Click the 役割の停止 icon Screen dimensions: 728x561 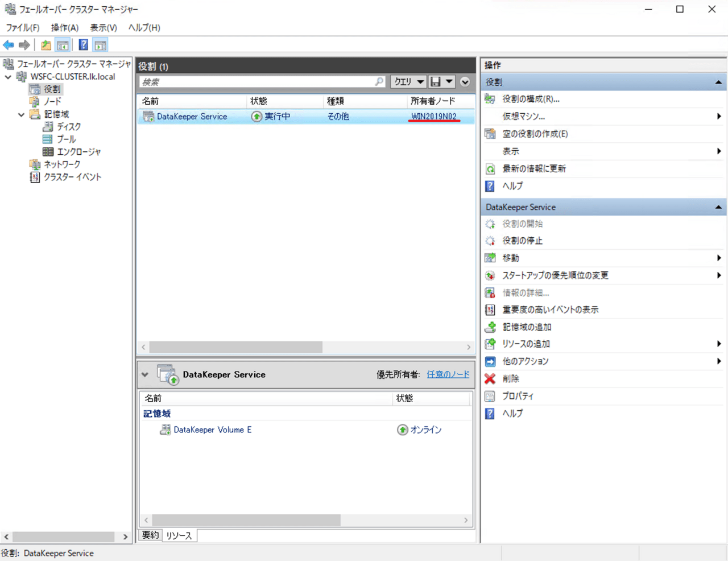tap(490, 241)
